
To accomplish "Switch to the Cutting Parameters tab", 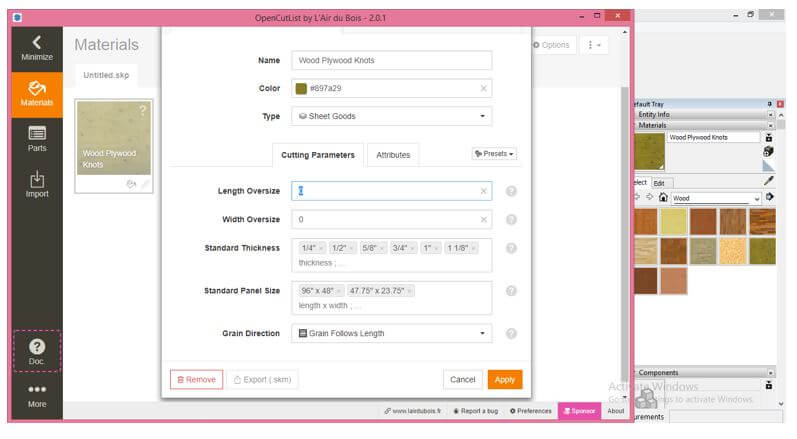I will pos(318,155).
